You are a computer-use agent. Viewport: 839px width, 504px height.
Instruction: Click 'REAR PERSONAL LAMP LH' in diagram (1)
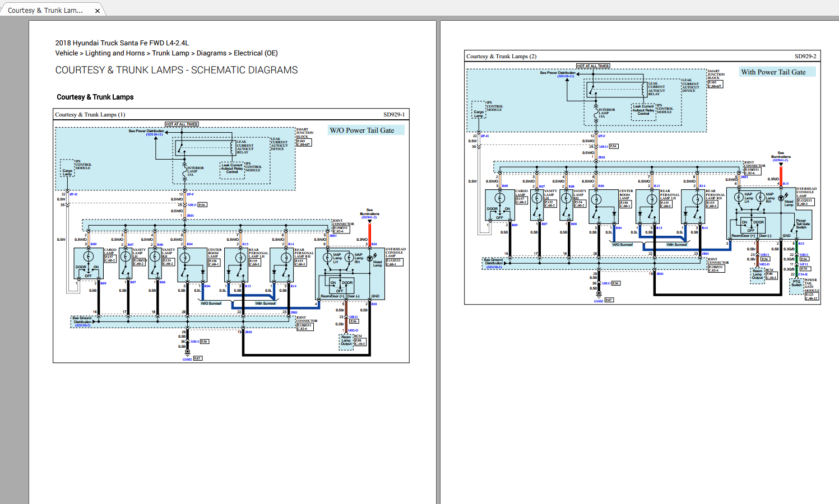(x=258, y=253)
